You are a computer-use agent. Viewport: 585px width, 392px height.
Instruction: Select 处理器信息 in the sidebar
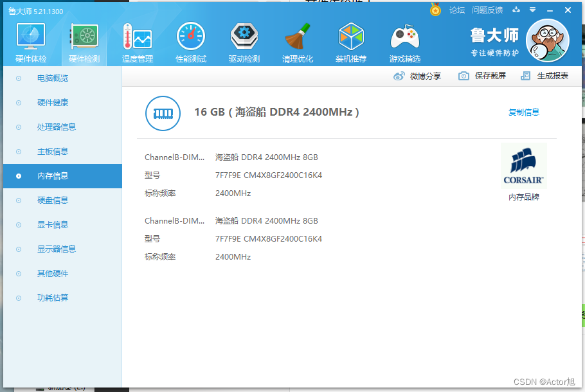click(62, 127)
